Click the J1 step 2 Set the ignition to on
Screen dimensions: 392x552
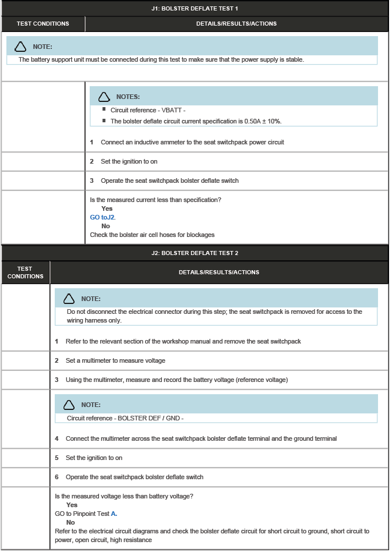point(129,161)
